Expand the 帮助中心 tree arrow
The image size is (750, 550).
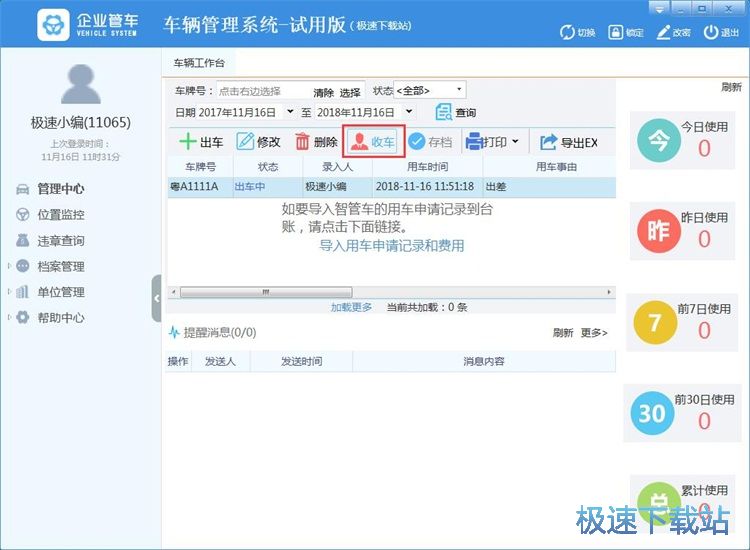tap(9, 317)
